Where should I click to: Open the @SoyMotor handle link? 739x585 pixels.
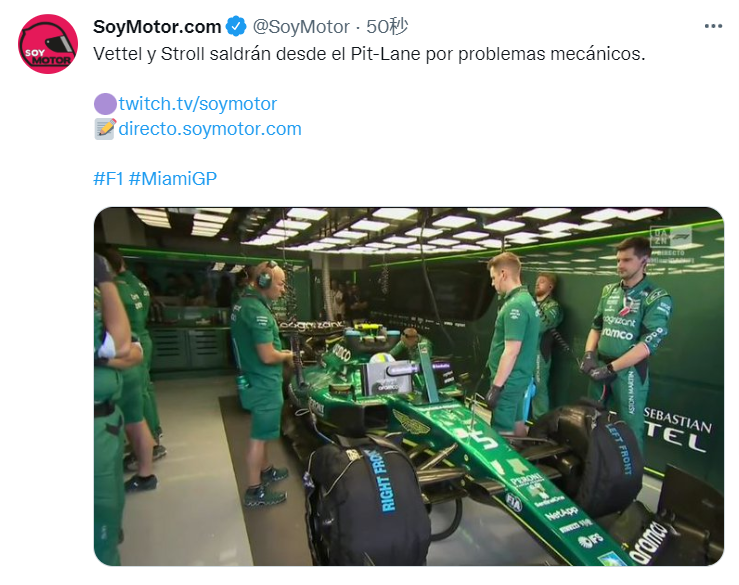(x=301, y=27)
